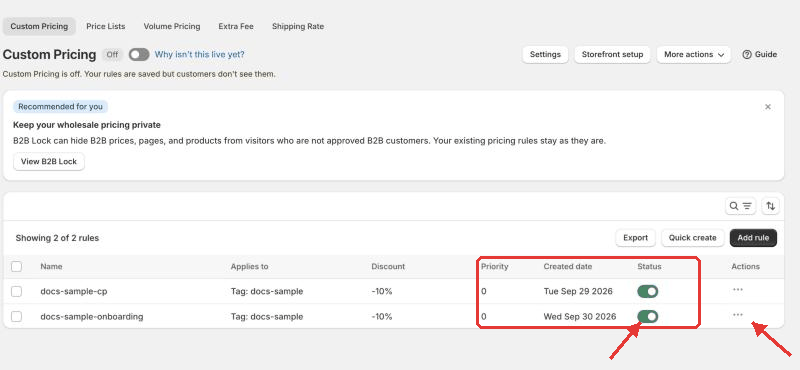This screenshot has height=370, width=800.
Task: Open the Volume Pricing tab
Action: tap(172, 27)
